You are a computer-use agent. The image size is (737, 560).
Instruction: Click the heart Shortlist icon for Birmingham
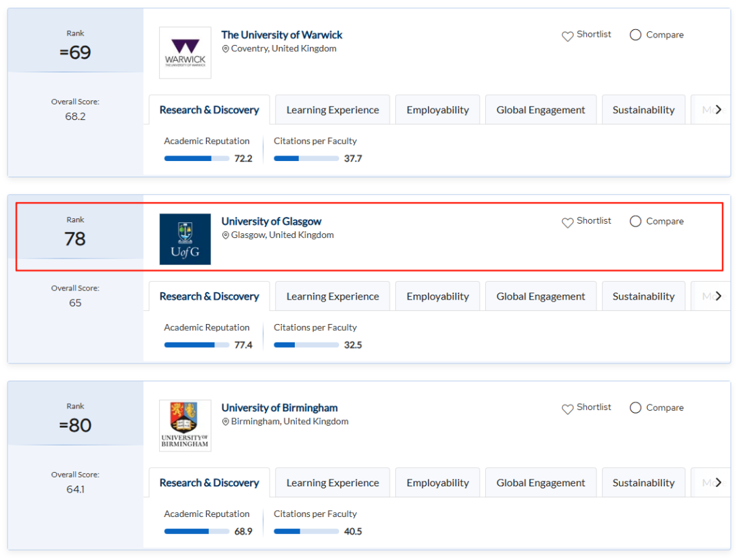click(567, 409)
